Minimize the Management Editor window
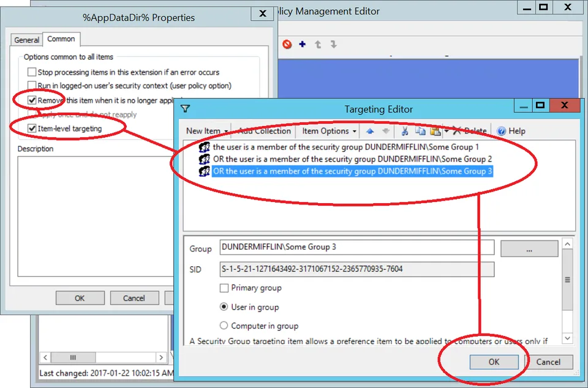Screen dimensions: 588x388 pos(527,7)
